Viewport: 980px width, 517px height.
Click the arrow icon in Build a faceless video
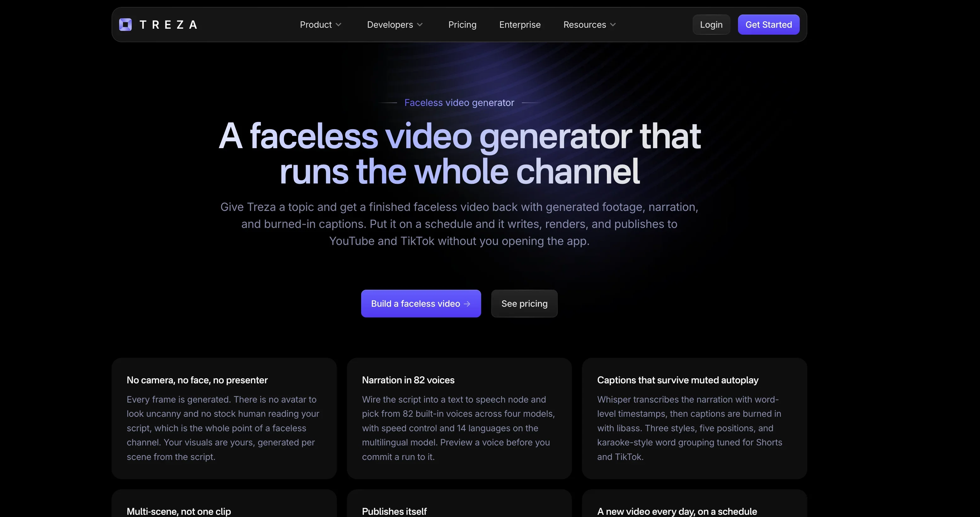467,304
